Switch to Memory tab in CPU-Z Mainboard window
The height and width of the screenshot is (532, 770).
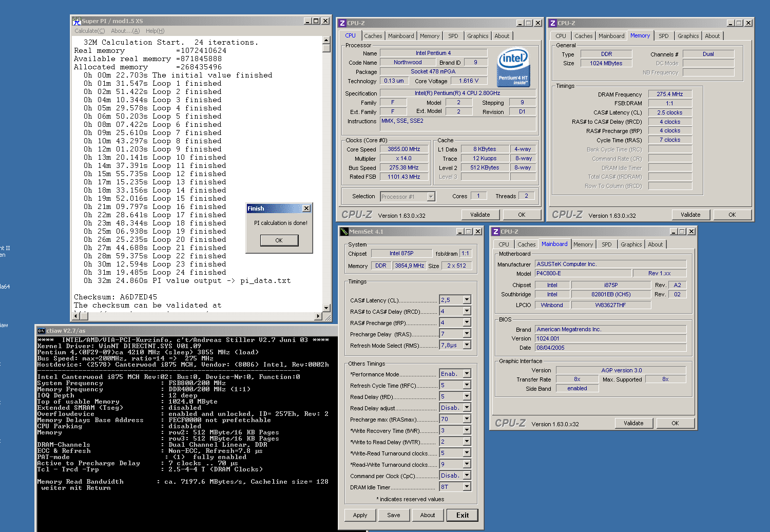click(x=583, y=244)
